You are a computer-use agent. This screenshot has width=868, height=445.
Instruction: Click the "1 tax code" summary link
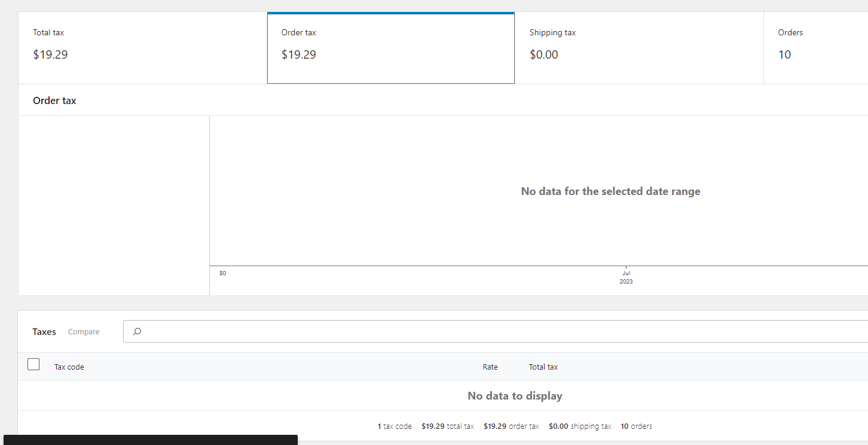[395, 426]
